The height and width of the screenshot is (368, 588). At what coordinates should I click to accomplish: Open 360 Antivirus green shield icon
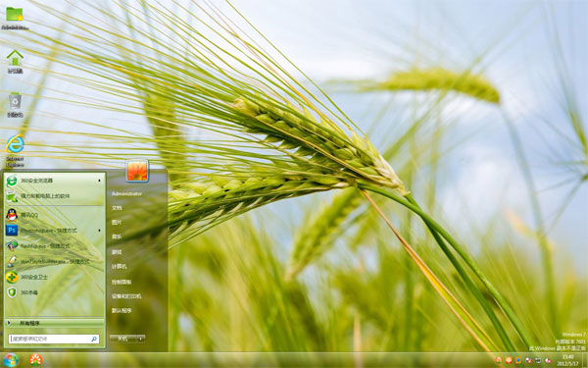click(x=12, y=292)
